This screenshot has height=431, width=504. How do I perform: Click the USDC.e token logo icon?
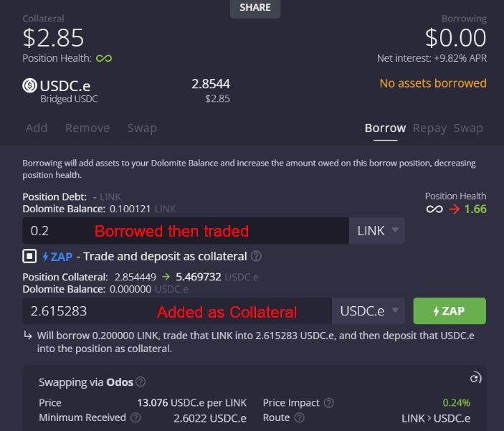point(29,86)
